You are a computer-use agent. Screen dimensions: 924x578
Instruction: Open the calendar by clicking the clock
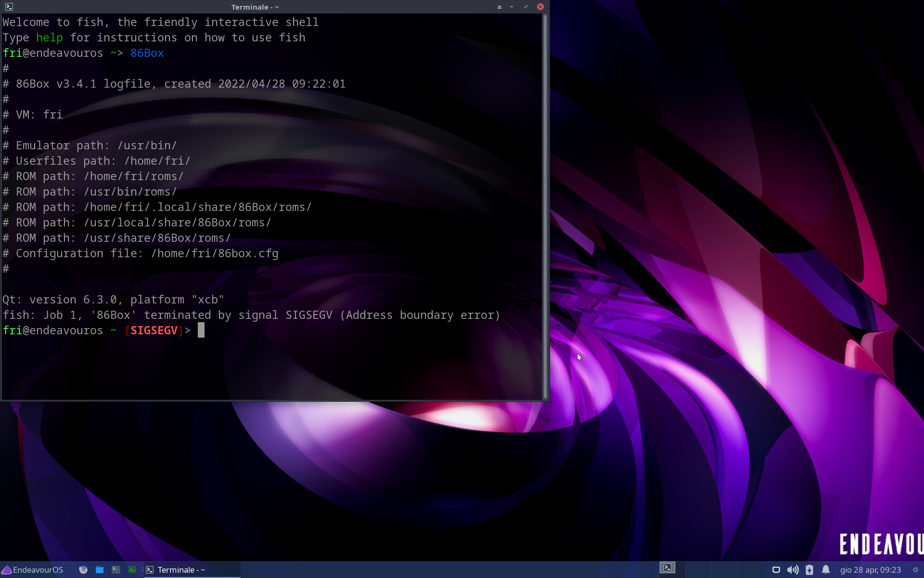click(x=869, y=569)
